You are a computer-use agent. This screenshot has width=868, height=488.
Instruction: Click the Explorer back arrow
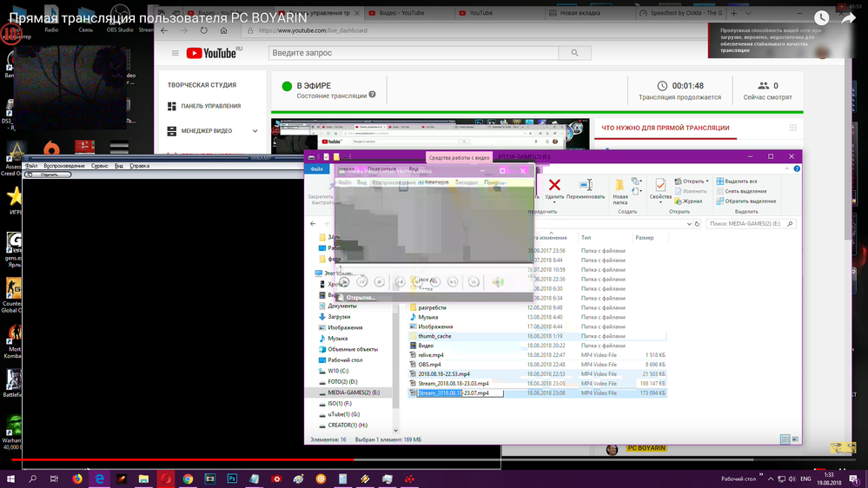[x=313, y=223]
